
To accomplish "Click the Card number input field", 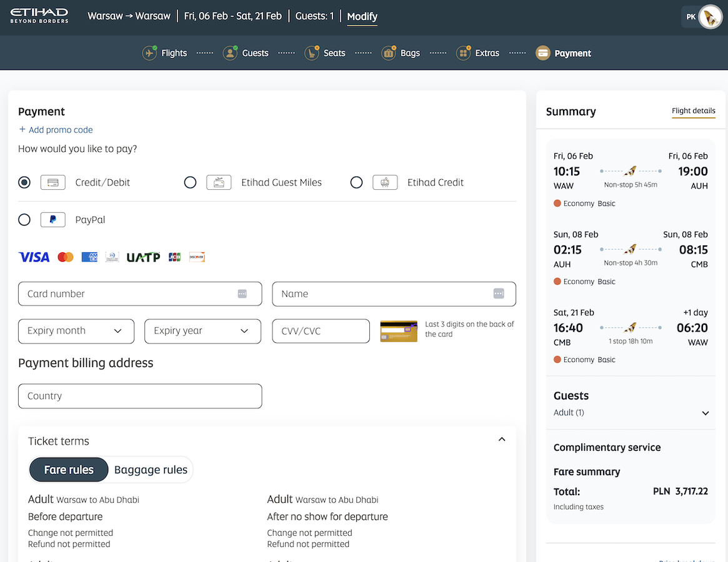I will [x=140, y=293].
